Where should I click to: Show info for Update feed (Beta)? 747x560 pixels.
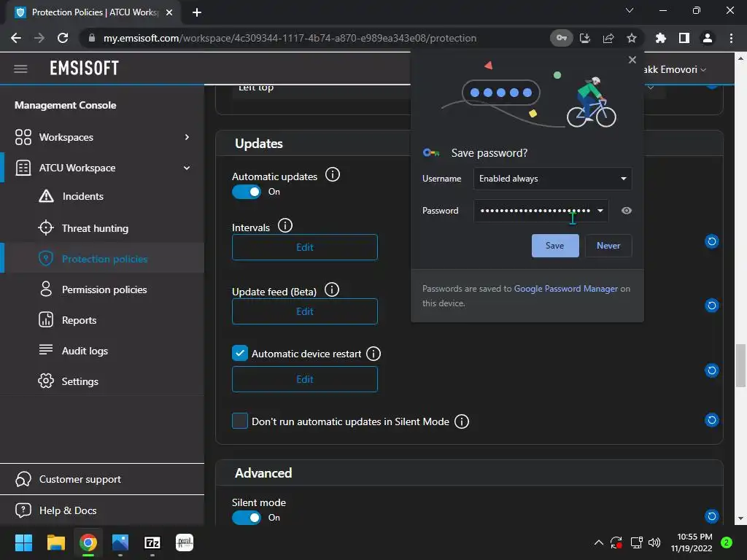tap(332, 289)
